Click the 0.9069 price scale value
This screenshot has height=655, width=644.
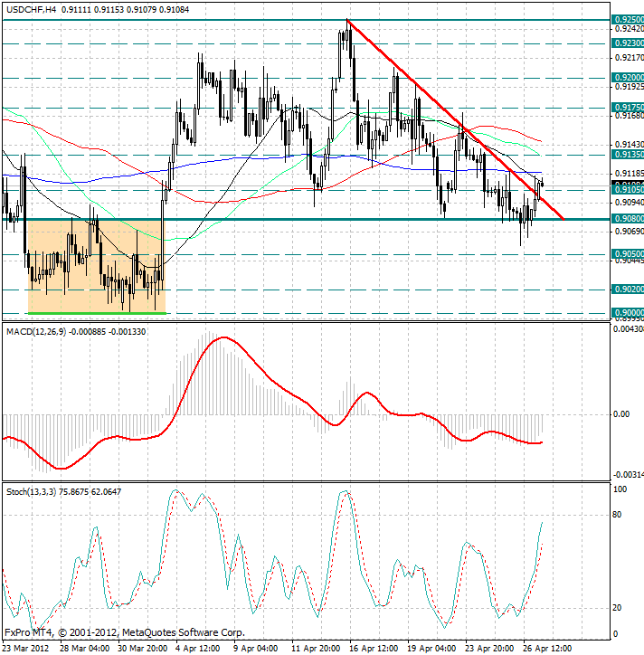(630, 231)
